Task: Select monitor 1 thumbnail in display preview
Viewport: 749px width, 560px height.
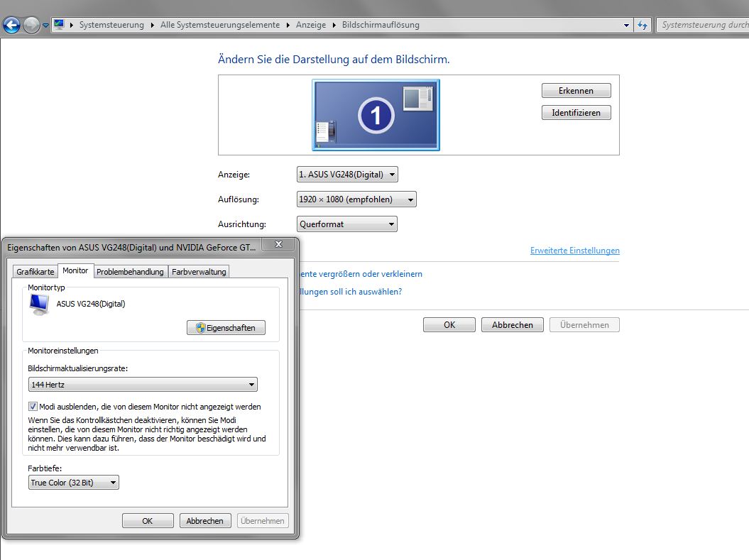Action: click(376, 115)
